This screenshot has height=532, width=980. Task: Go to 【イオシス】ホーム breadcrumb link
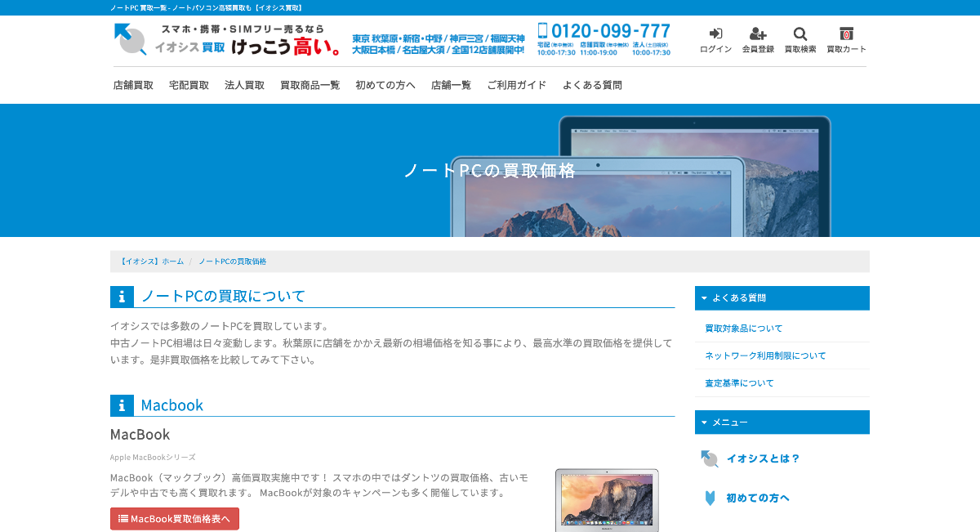point(151,262)
